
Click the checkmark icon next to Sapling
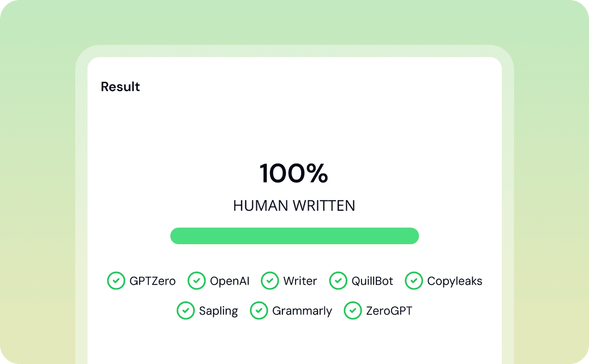185,311
